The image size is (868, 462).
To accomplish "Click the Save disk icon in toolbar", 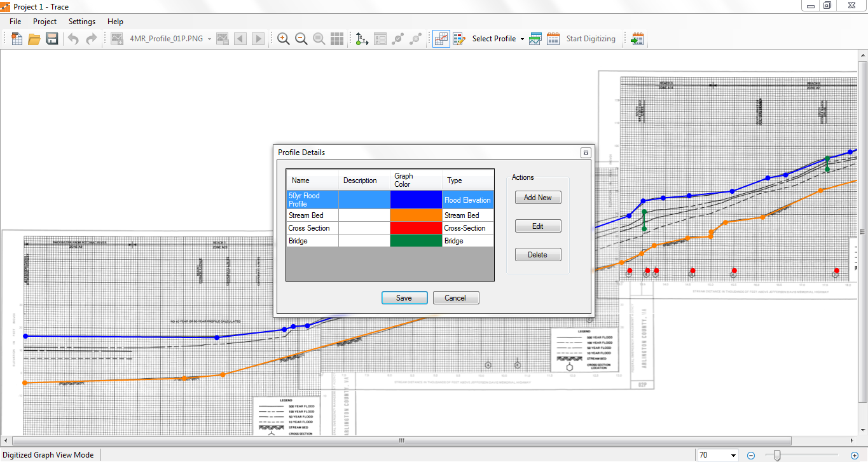I will pos(52,39).
